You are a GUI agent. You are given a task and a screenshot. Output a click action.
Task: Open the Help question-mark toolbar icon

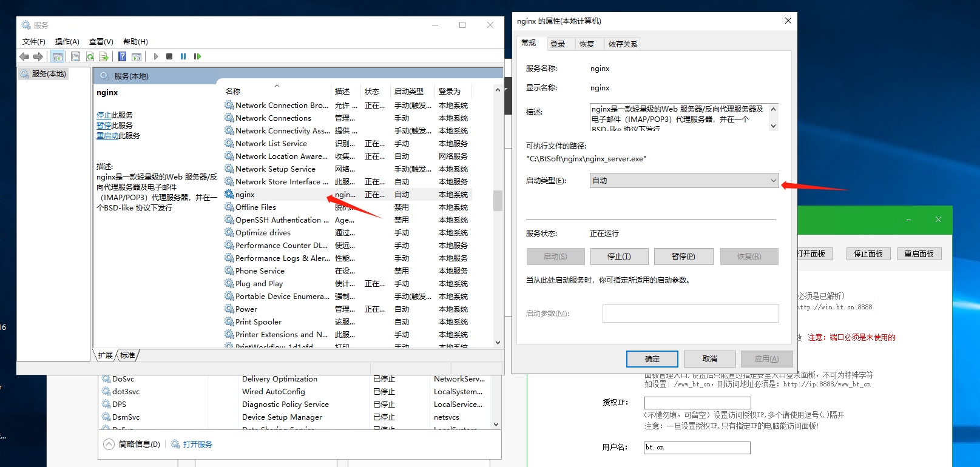point(122,56)
